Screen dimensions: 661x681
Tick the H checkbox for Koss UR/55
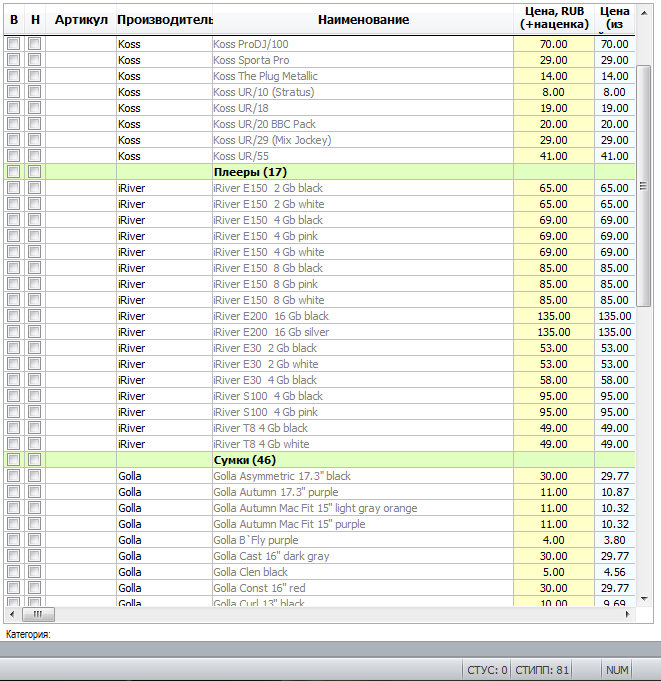(x=34, y=156)
